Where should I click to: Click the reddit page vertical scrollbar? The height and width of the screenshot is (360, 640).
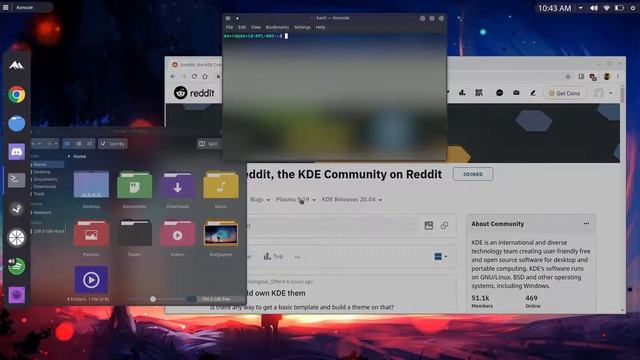coord(622,95)
